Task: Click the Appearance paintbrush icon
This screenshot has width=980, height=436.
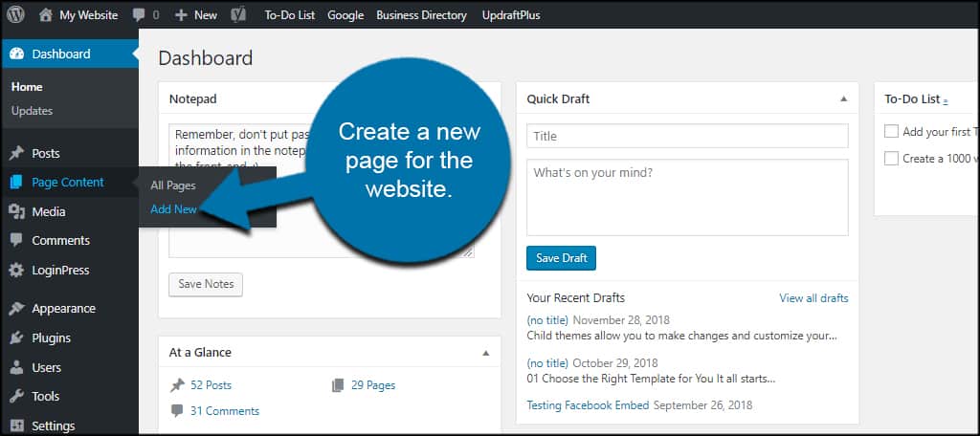Action: (x=17, y=309)
